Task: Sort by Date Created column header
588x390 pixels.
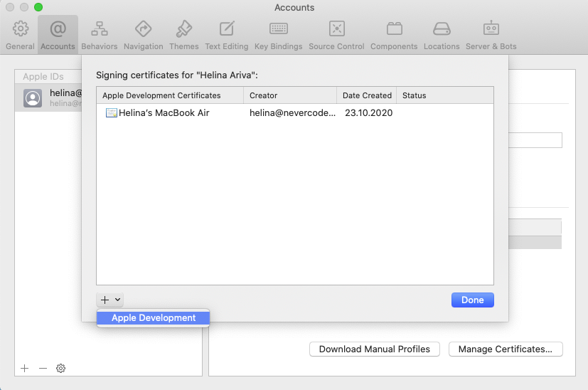Action: (366, 95)
